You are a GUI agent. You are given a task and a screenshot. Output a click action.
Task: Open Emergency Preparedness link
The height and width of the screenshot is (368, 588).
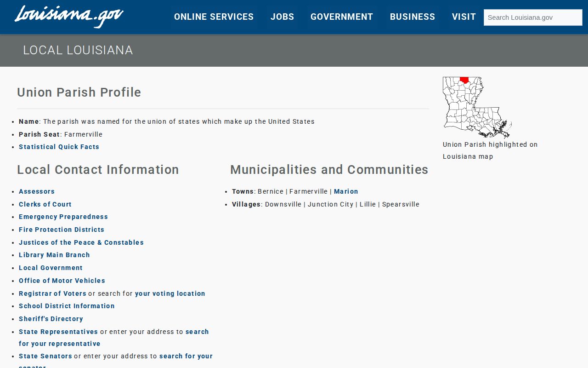tap(63, 217)
